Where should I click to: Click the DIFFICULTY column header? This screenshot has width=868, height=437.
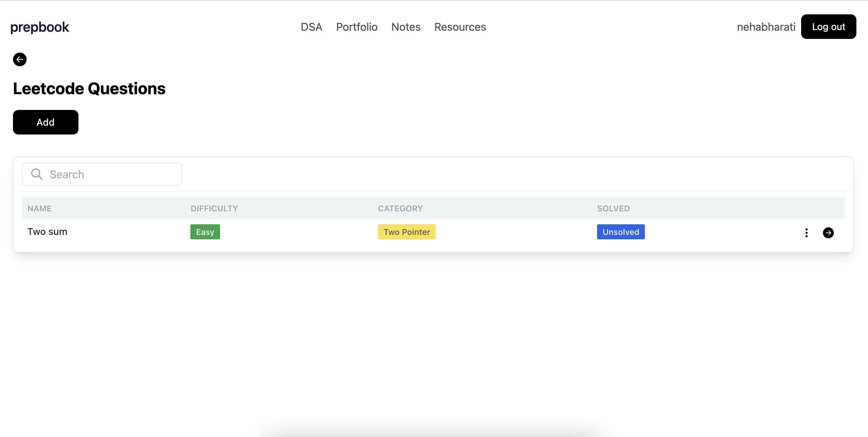tap(214, 209)
